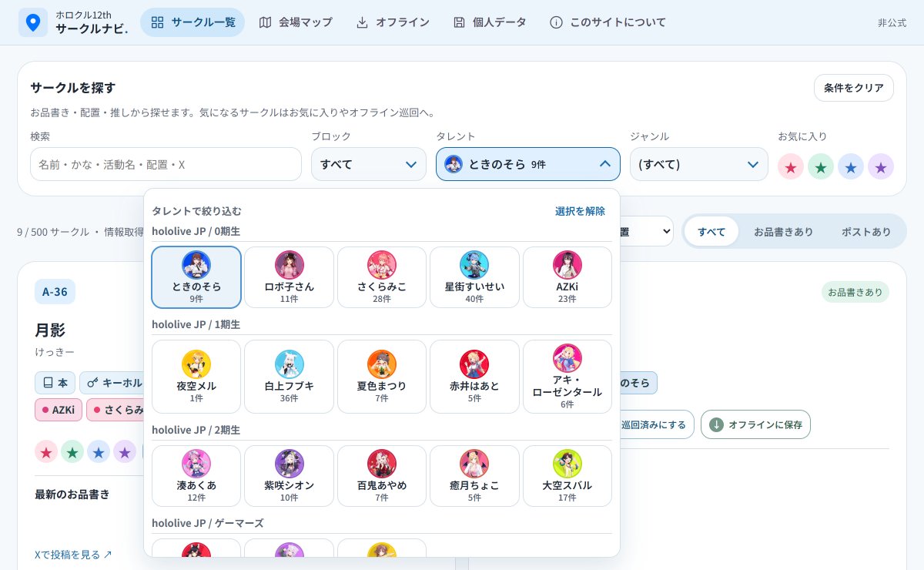Click the 月影 circle name

tap(50, 330)
